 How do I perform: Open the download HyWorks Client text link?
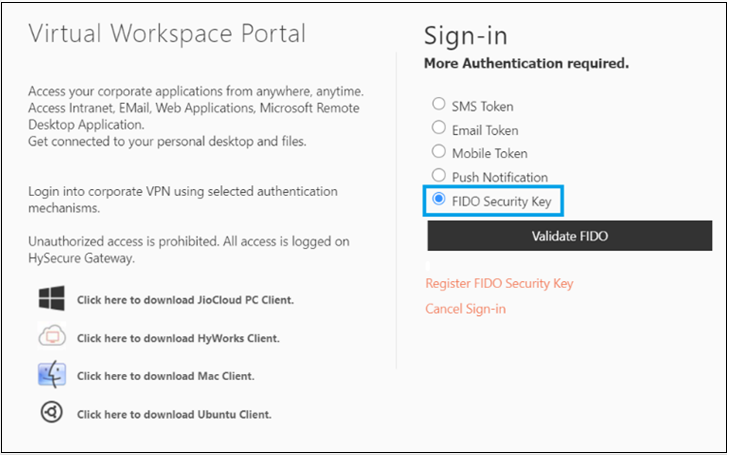pos(178,338)
